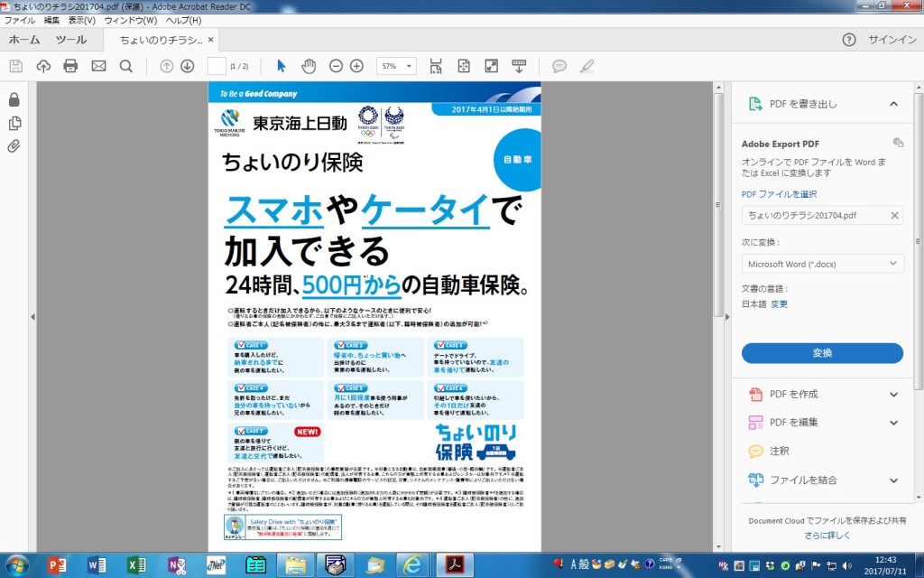Image resolution: width=924 pixels, height=578 pixels.
Task: Click the scrolling mode page icon
Action: coord(436,66)
